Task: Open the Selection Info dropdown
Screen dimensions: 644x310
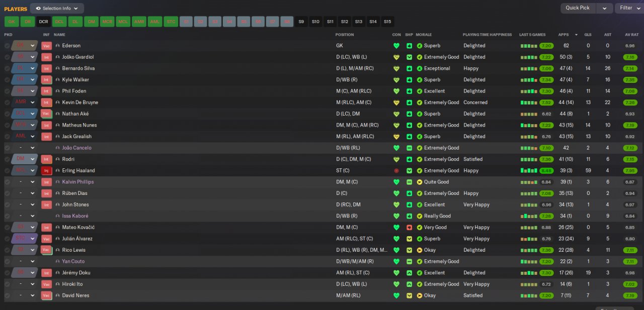Action: [57, 8]
